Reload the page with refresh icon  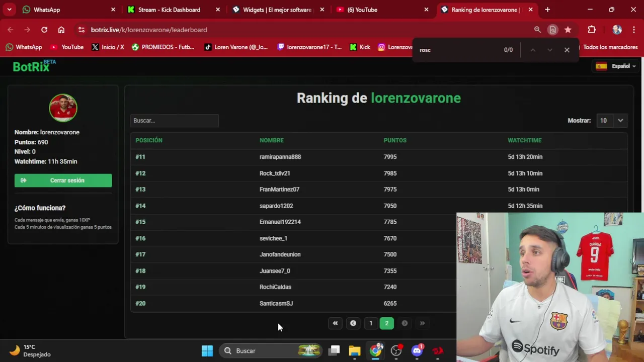[44, 30]
